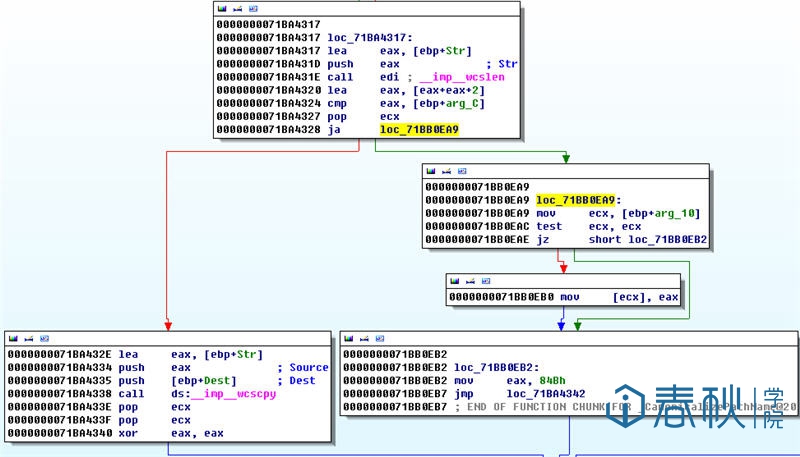Select the 848h constant in mov eax

tap(552, 381)
